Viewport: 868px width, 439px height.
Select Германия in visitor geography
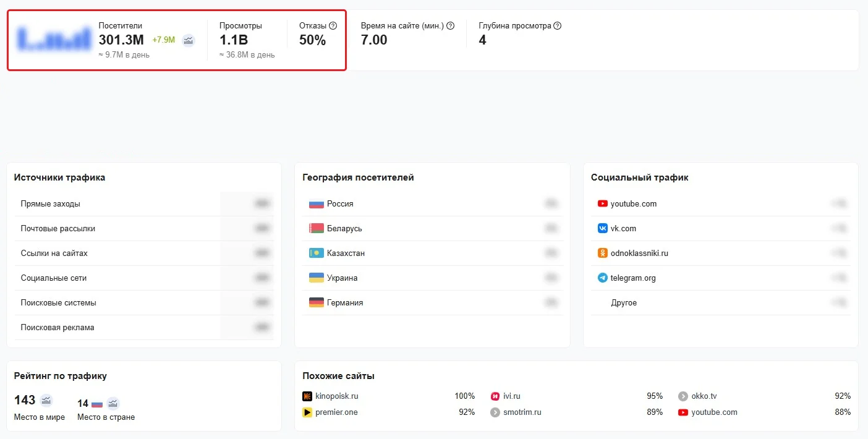[x=433, y=303]
